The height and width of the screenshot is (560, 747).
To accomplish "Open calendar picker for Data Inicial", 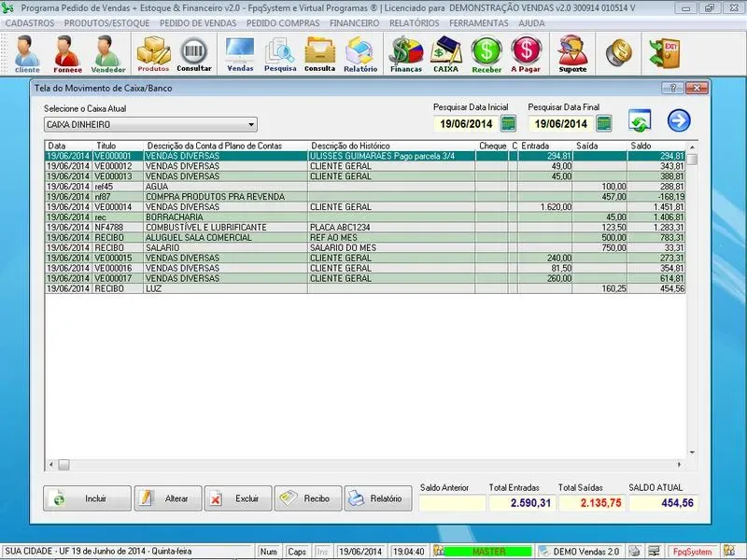I will (x=509, y=123).
